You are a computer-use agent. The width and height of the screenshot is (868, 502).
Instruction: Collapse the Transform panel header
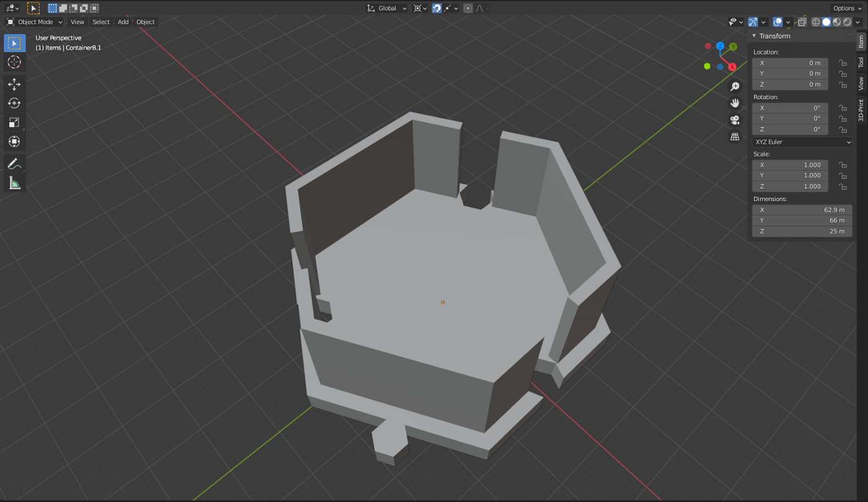tap(754, 35)
